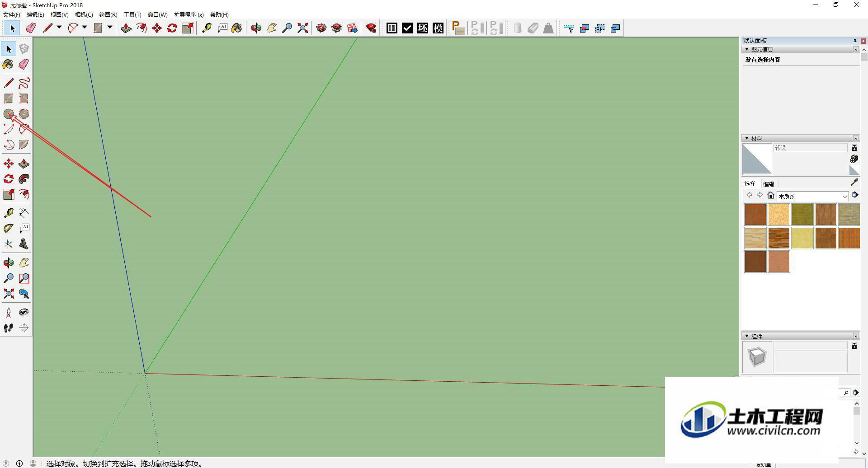Choose the Section Plane tool

click(x=24, y=328)
